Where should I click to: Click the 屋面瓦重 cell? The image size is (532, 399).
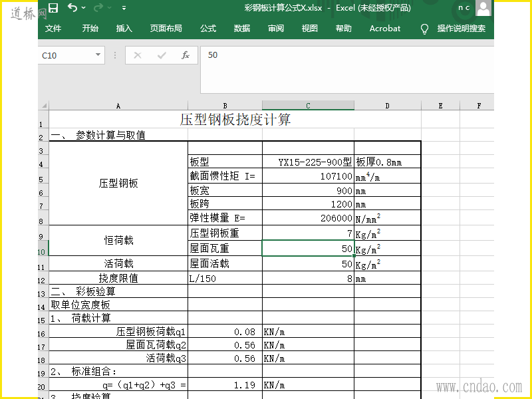pos(225,248)
